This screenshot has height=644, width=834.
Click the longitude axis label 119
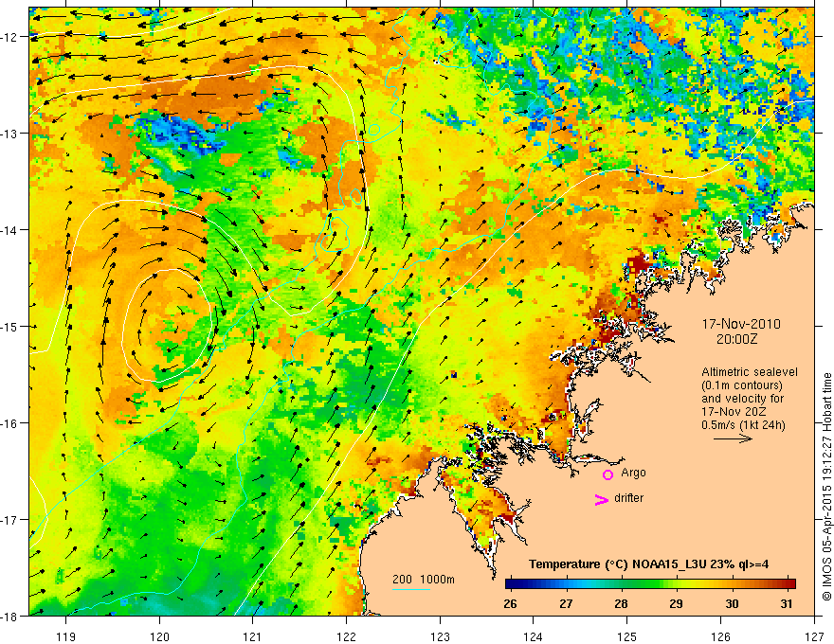pos(66,636)
